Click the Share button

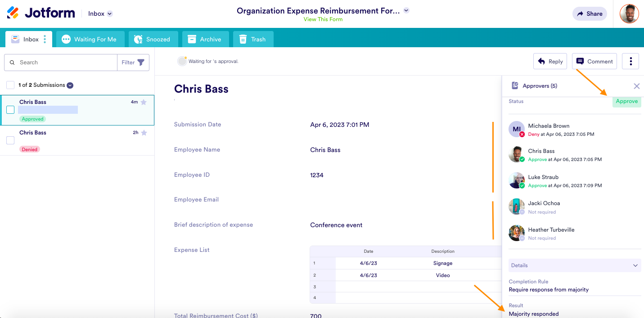[x=590, y=13]
